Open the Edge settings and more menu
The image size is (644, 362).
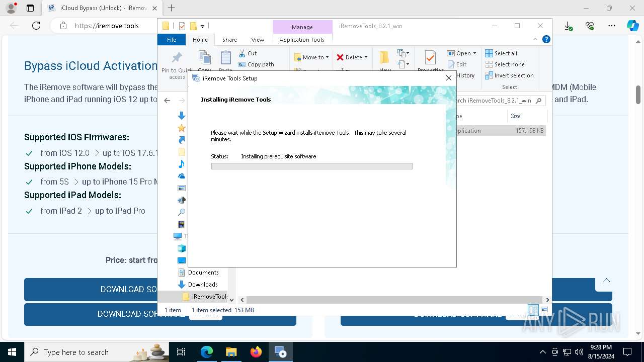point(612,26)
